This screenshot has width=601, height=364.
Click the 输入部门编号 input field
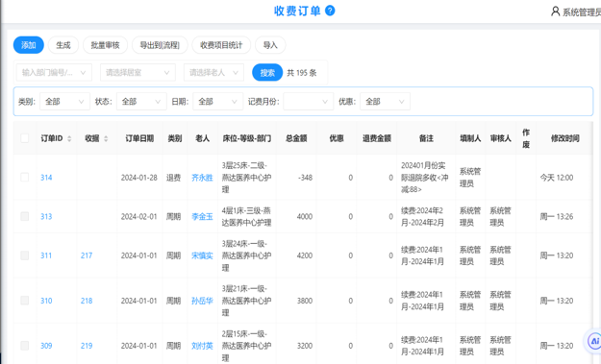(54, 72)
